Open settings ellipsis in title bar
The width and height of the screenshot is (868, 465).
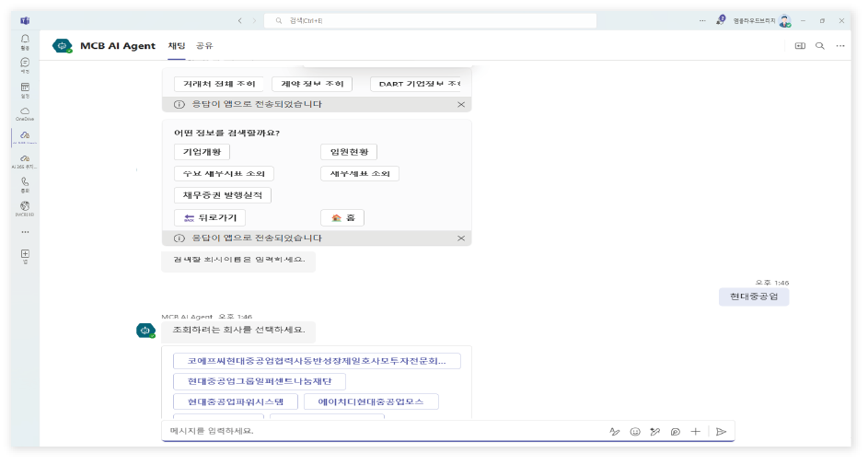pos(702,20)
